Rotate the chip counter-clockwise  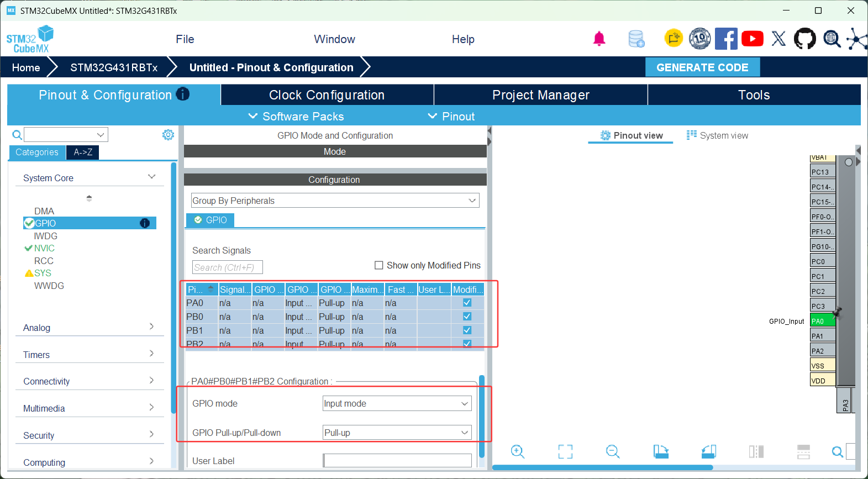pyautogui.click(x=709, y=451)
